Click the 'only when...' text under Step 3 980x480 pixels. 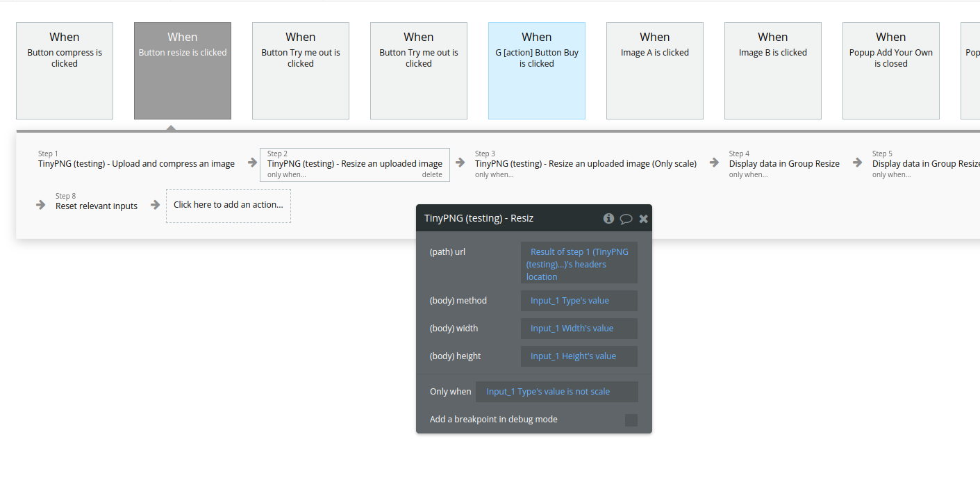click(495, 175)
